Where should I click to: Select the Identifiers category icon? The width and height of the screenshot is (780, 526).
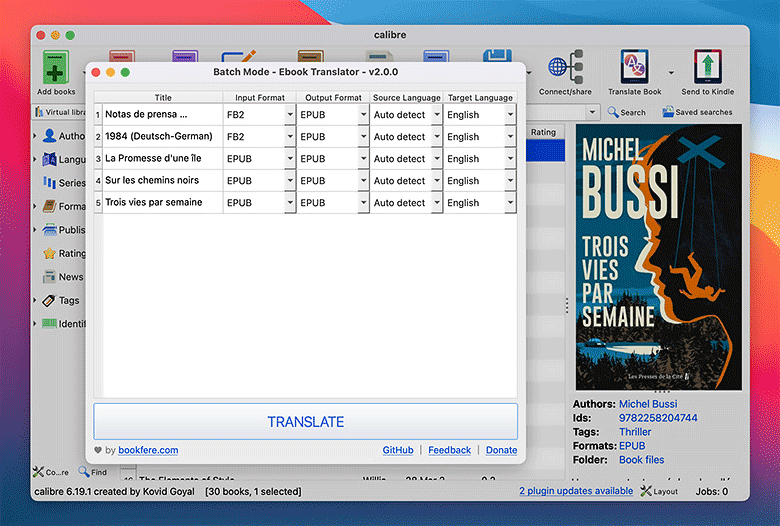click(x=49, y=323)
